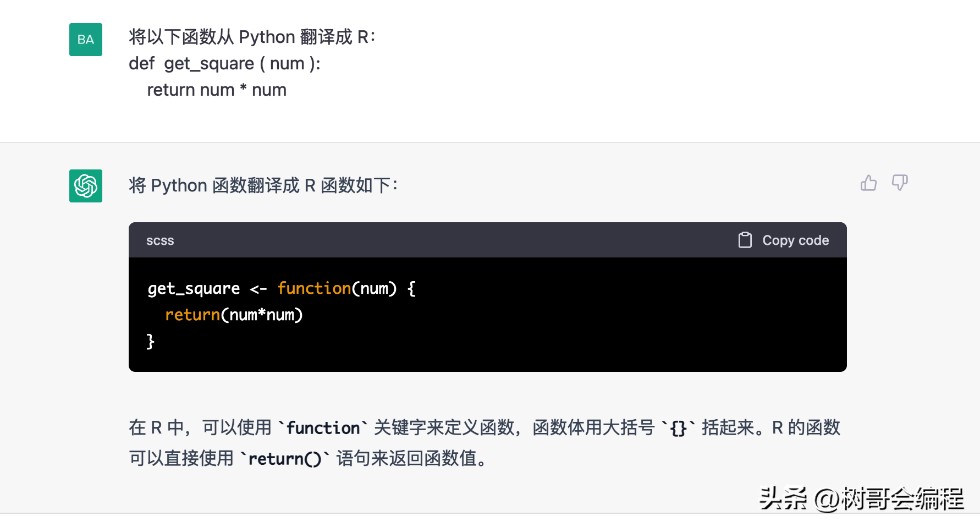Screen dimensions: 980x527
Task: Click the inline code `function` in explanation
Action: pos(323,427)
